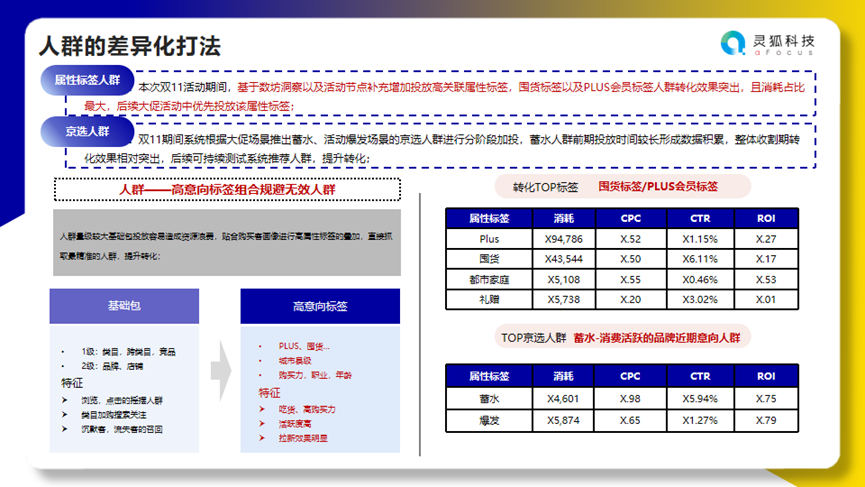Click the 人群的差异化打法 slide title
This screenshot has height=487, width=865.
(129, 46)
